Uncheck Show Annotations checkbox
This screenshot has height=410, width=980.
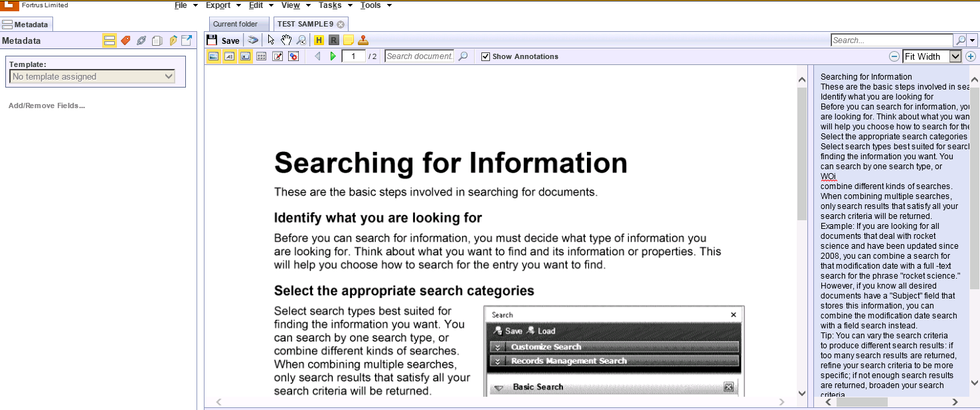click(x=485, y=56)
